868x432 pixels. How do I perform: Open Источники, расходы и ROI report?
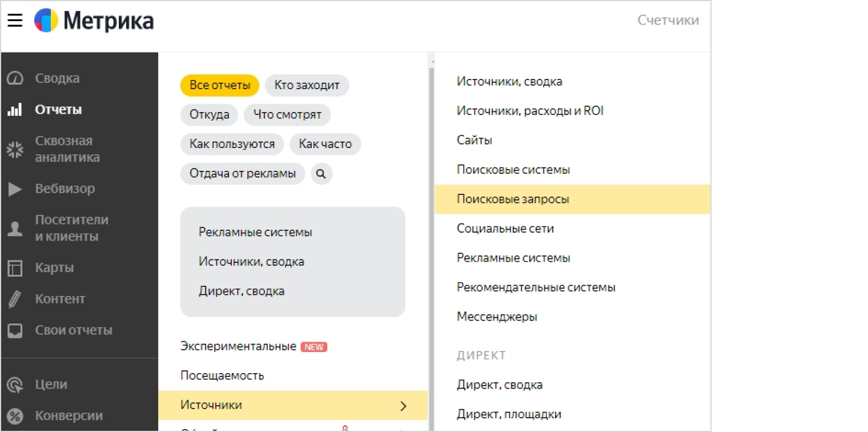pyautogui.click(x=530, y=111)
